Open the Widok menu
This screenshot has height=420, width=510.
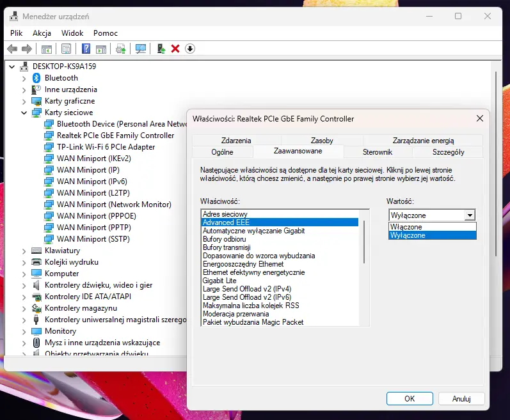(72, 33)
